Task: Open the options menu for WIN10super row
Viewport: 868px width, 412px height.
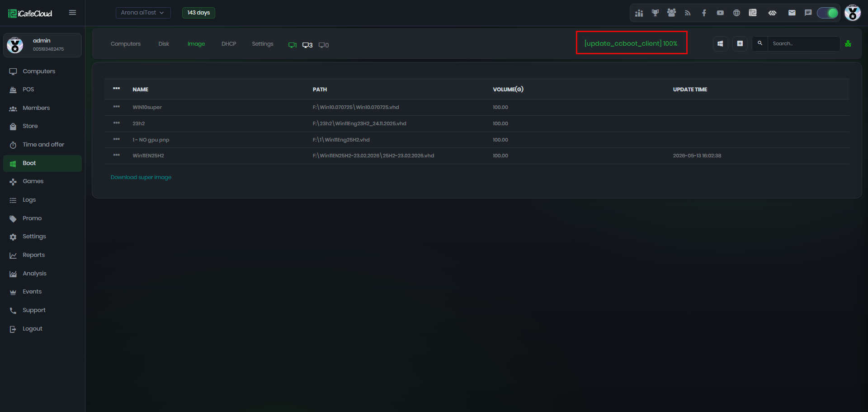Action: coord(117,107)
